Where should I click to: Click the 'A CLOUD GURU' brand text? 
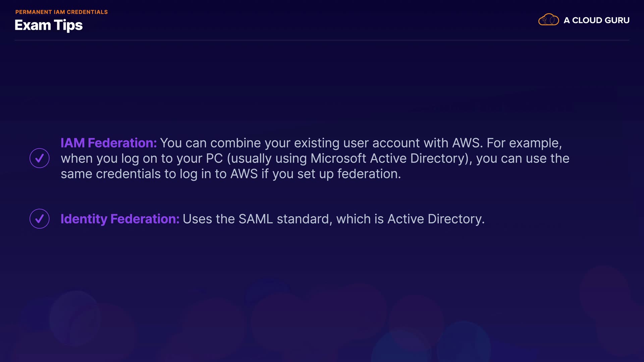[x=596, y=20]
